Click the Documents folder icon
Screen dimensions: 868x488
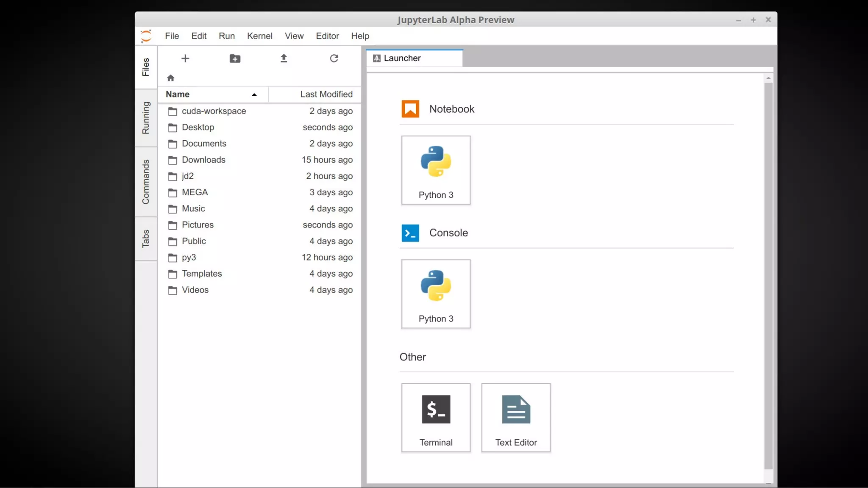[x=172, y=144]
